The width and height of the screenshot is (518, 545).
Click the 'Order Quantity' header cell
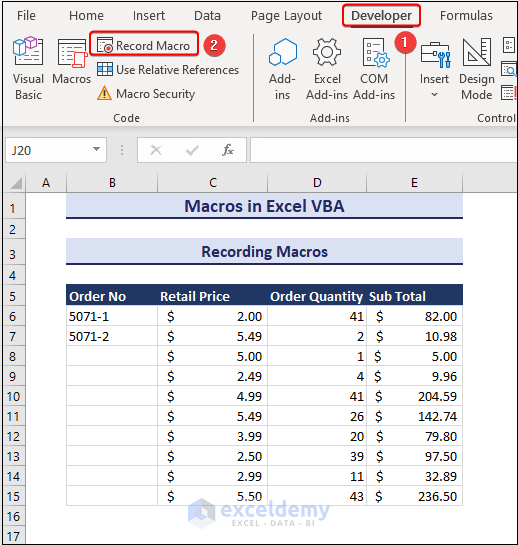tap(317, 296)
